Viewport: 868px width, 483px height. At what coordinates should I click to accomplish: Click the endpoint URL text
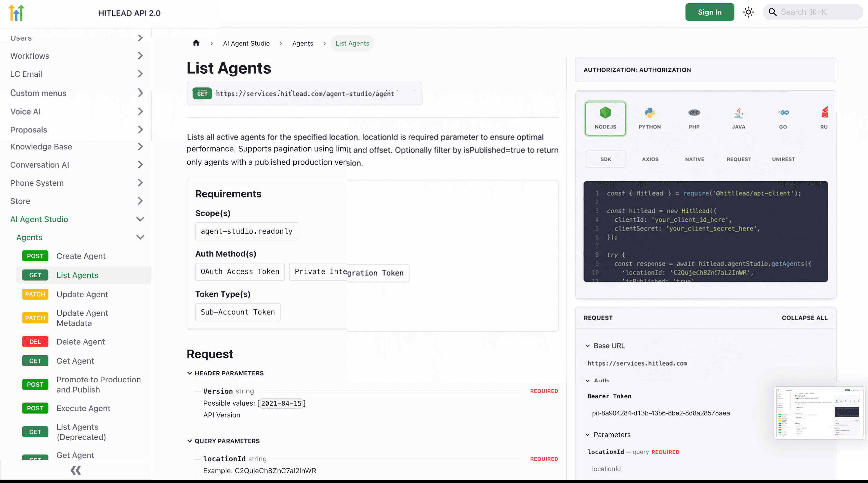tap(305, 94)
